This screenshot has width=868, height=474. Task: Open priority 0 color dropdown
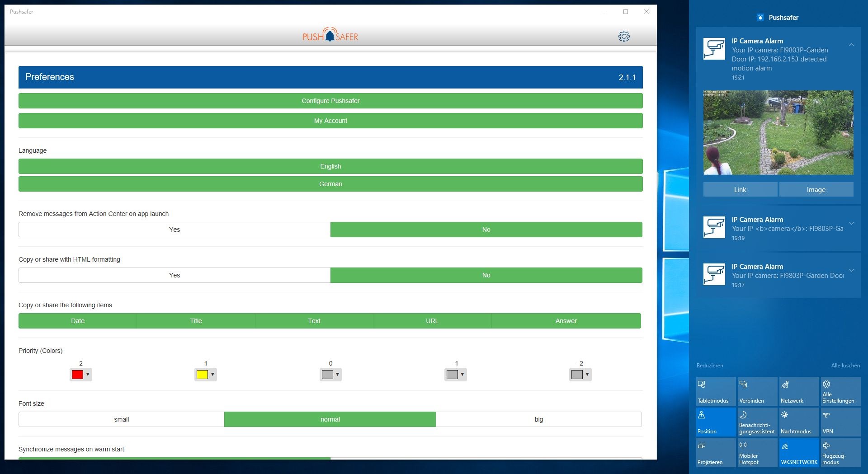(x=337, y=375)
